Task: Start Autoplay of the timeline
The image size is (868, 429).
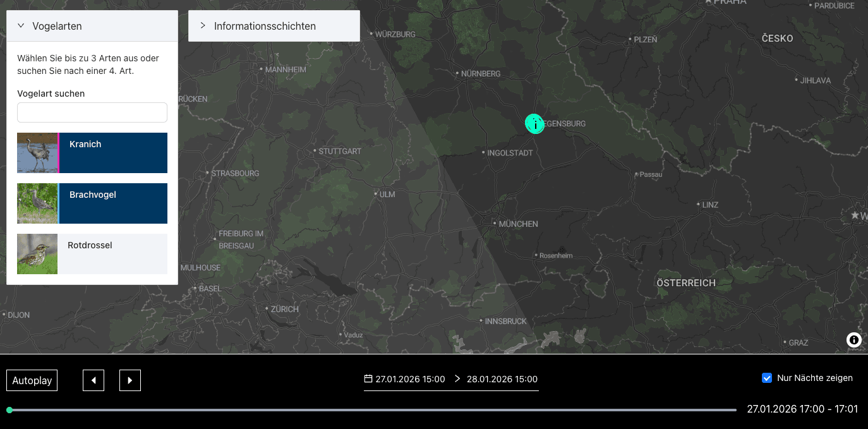Action: click(x=32, y=381)
